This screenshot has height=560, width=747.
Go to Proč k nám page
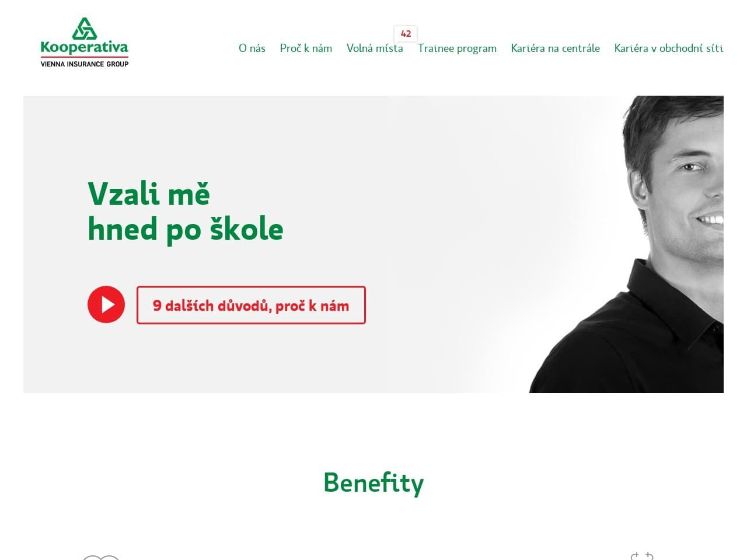pyautogui.click(x=306, y=48)
